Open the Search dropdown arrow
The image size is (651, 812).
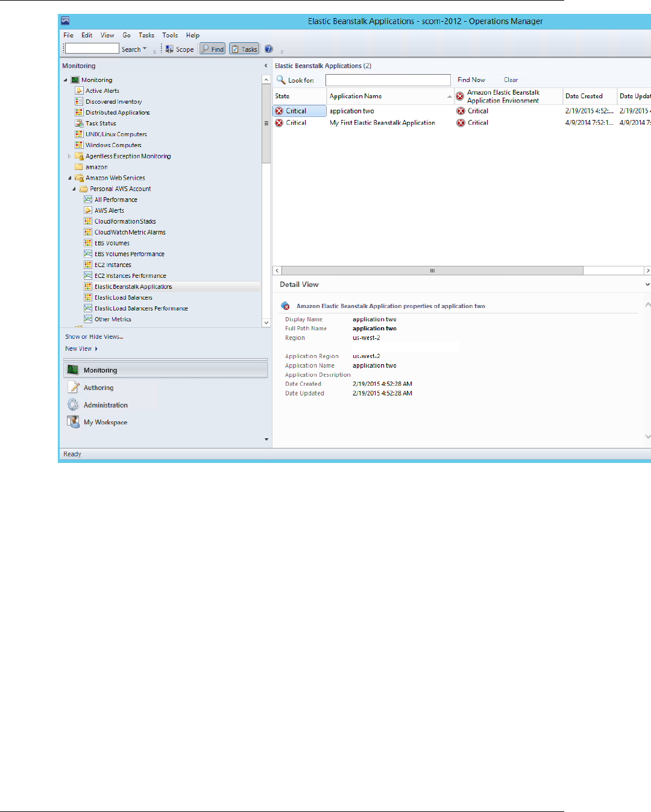pos(145,49)
